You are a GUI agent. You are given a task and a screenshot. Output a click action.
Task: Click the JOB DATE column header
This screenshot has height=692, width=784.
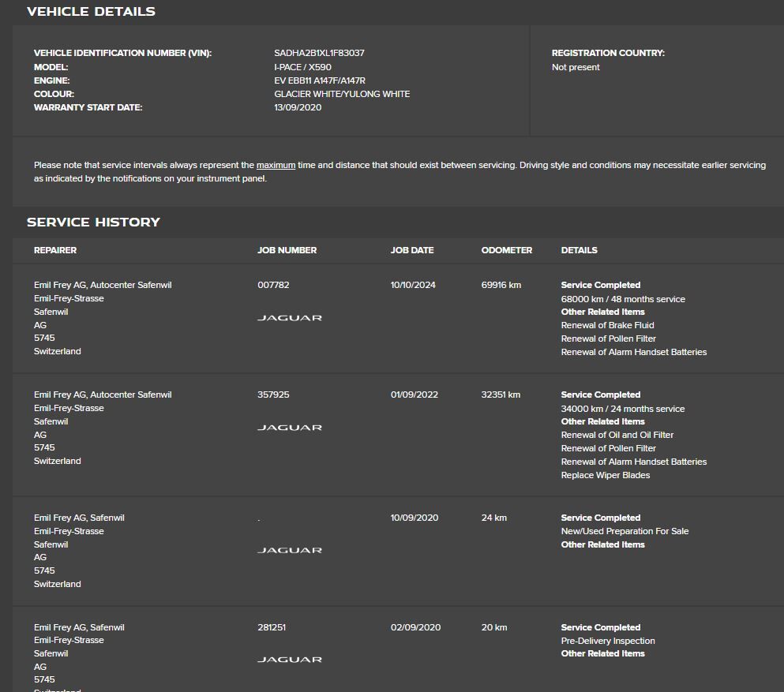pos(412,250)
